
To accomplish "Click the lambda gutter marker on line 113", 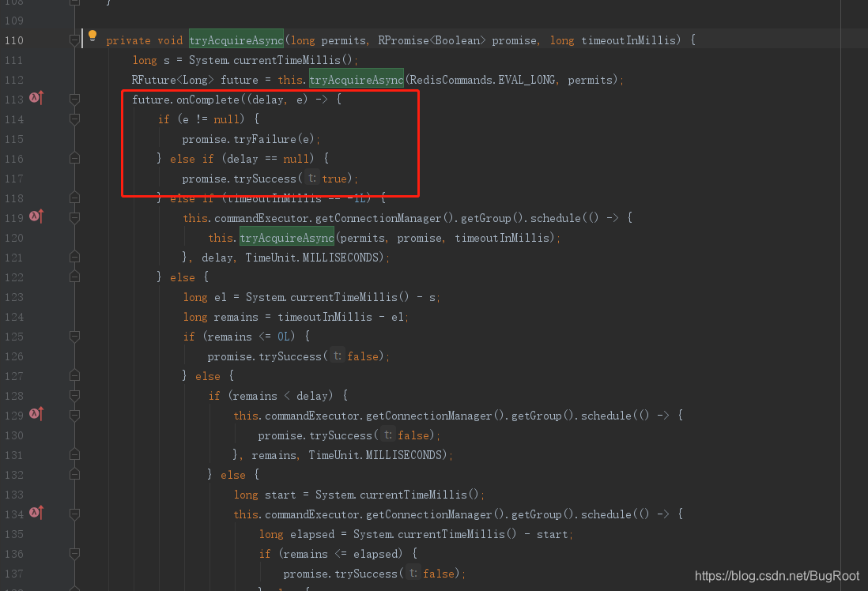I will [36, 98].
